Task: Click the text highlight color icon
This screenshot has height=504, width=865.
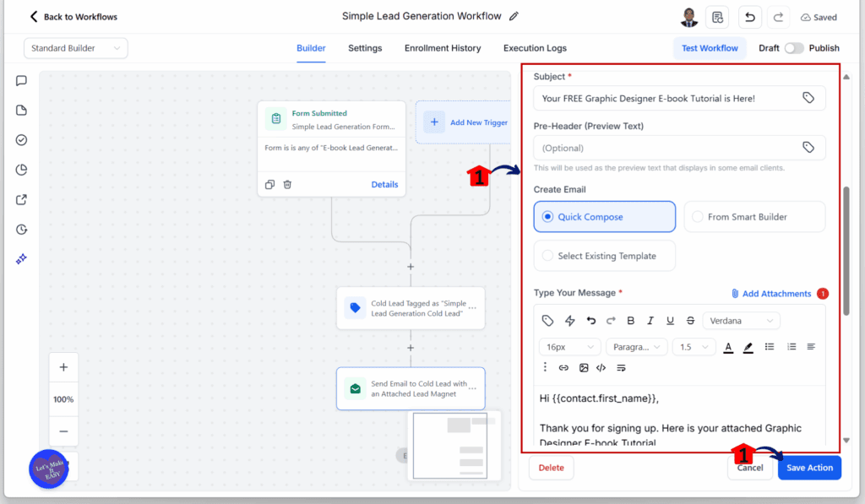Action: click(x=748, y=347)
